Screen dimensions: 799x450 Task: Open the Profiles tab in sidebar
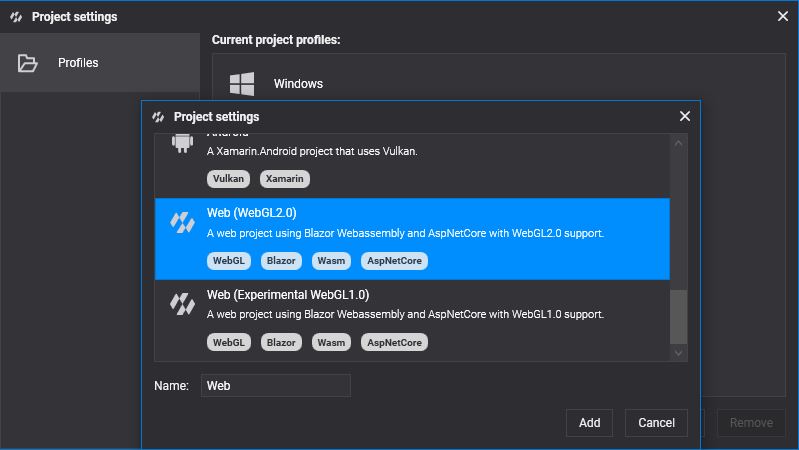[x=78, y=63]
